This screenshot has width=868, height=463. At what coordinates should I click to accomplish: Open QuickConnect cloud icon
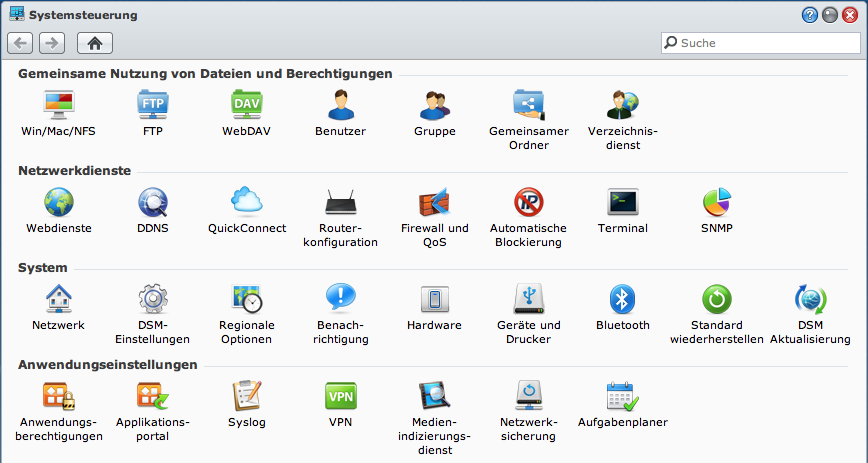click(247, 200)
